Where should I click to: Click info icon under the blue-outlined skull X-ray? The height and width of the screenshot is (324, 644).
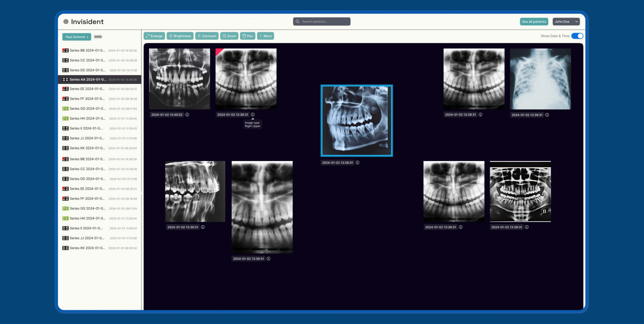[x=358, y=163]
